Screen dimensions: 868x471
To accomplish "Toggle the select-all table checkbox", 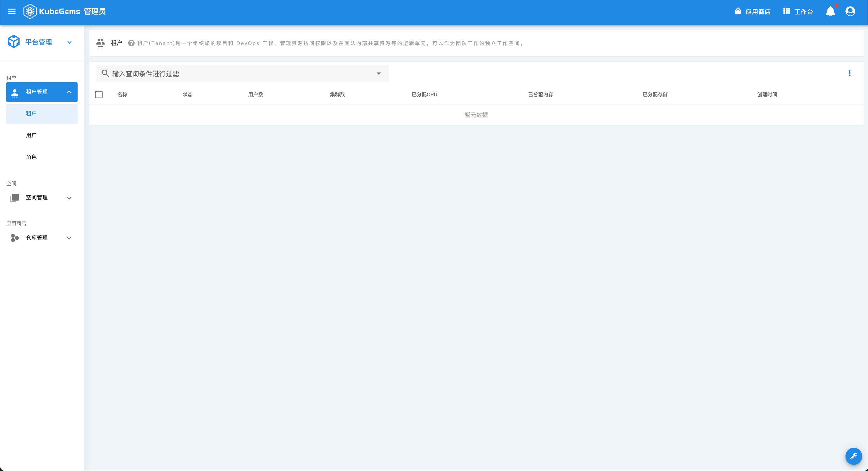I will (99, 95).
